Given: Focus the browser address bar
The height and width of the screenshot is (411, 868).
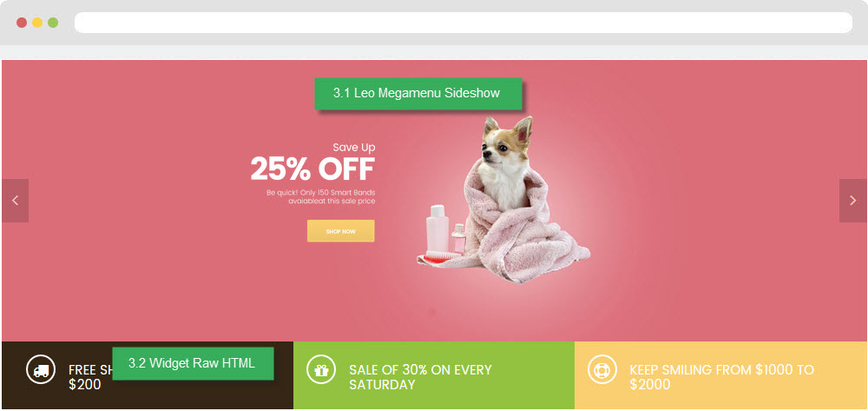Looking at the screenshot, I should pyautogui.click(x=464, y=23).
